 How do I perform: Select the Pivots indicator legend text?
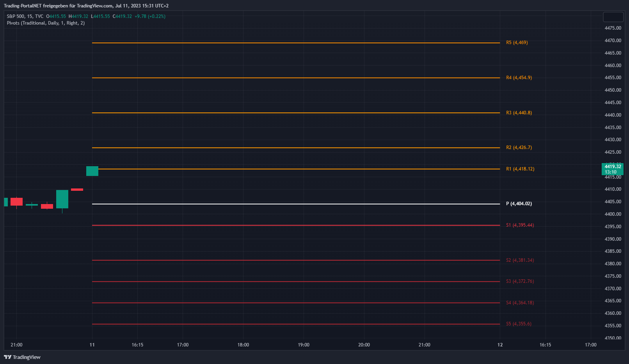[x=46, y=23]
